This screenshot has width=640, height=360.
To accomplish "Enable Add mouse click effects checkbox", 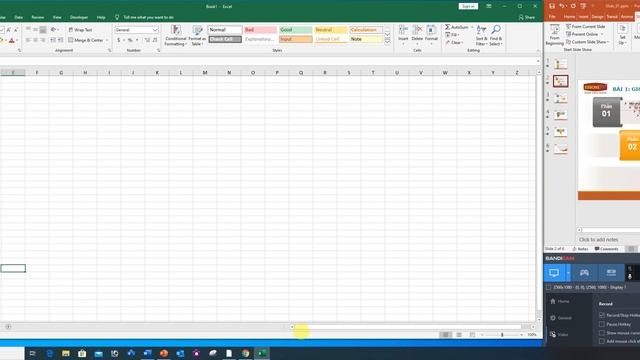I will point(602,341).
